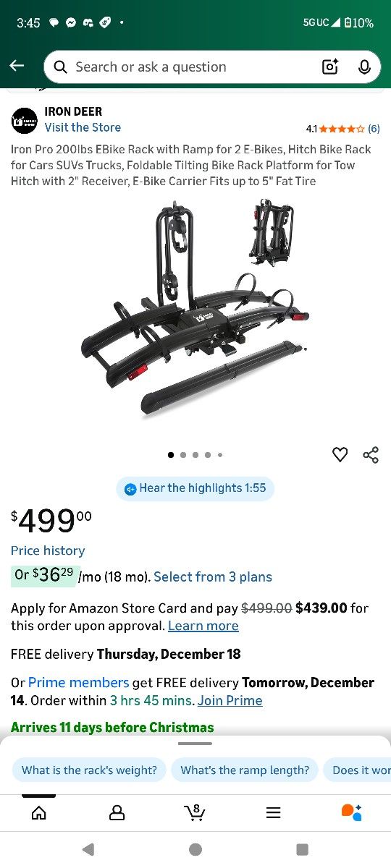Open the Rufus AI assistant icon
391x868 pixels.
pyautogui.click(x=351, y=812)
